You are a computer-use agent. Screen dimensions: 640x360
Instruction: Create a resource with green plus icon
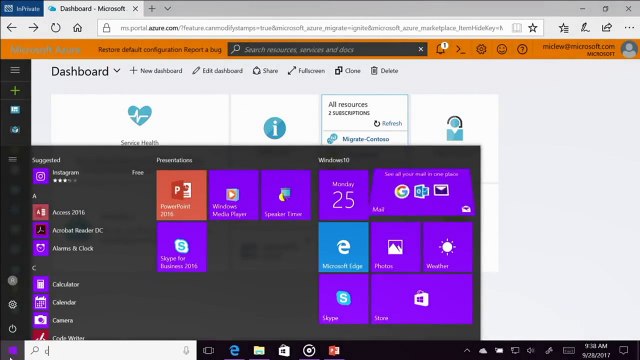click(x=15, y=90)
